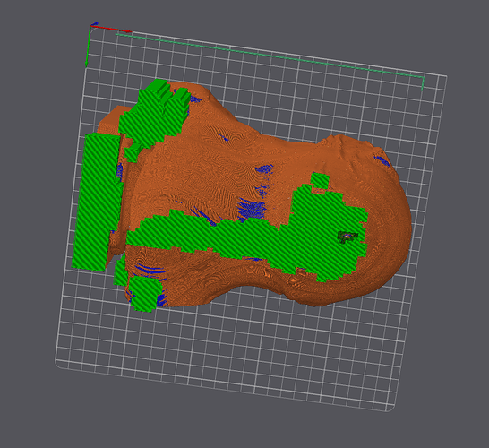Image resolution: width=489 pixels, height=448 pixels.
Task: Click the blue Z-axis tip at the origin
Action: (x=96, y=23)
